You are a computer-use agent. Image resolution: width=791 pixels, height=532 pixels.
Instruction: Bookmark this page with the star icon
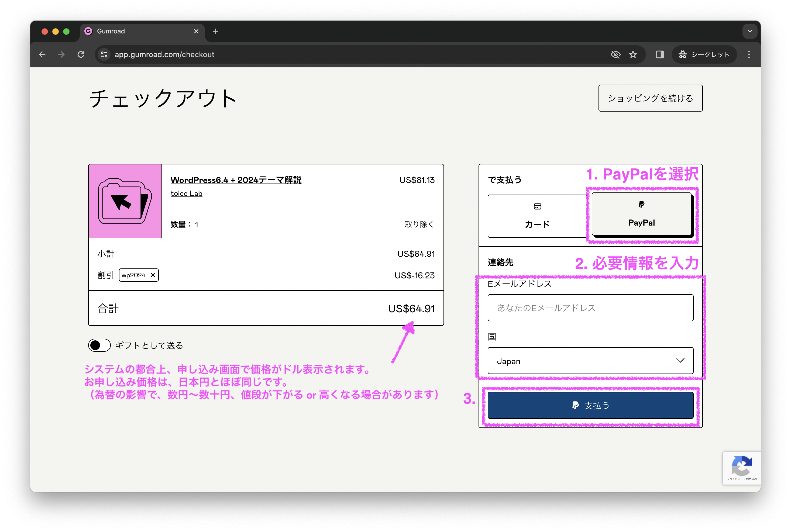click(633, 54)
